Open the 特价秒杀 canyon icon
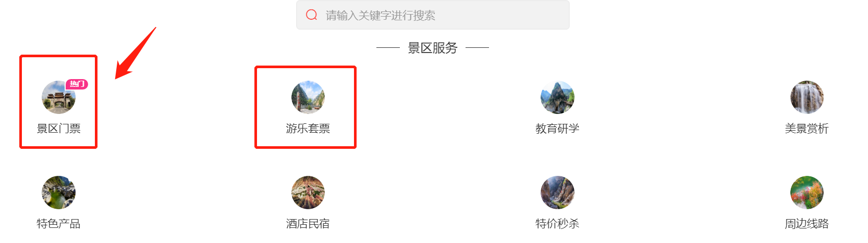Image resolution: width=868 pixels, height=243 pixels. (557, 193)
